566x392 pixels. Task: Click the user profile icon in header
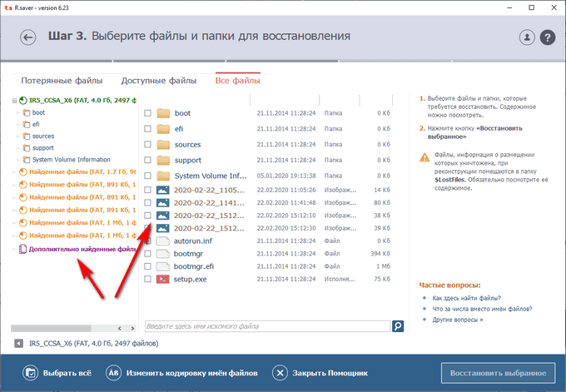tap(527, 37)
